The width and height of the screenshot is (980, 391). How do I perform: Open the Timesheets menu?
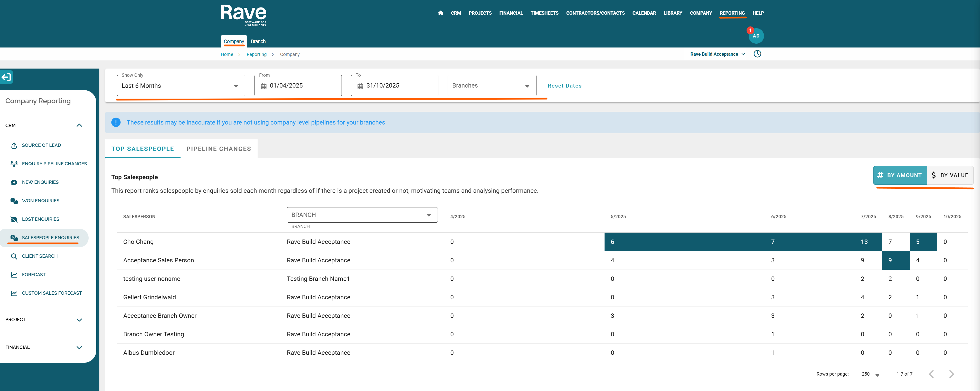click(x=544, y=13)
